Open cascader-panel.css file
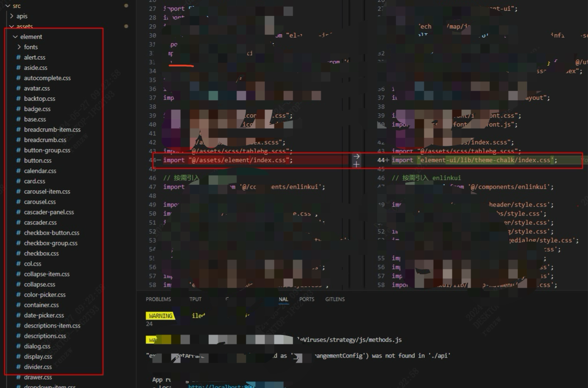 (x=49, y=212)
